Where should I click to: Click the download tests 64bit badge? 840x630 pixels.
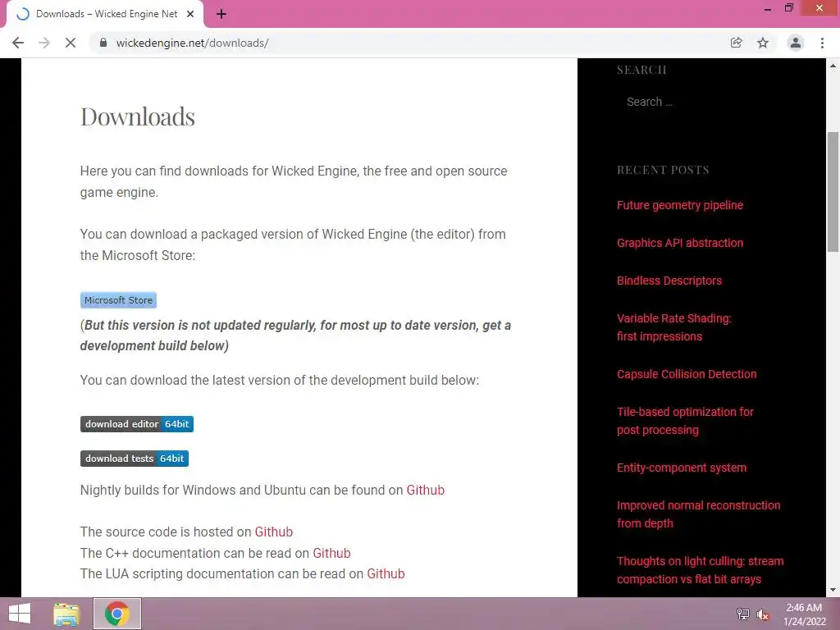135,459
